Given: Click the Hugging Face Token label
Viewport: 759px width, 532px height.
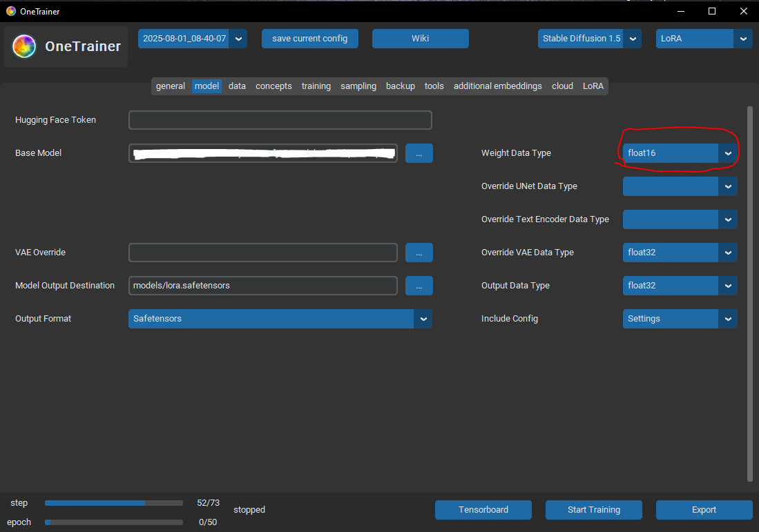Looking at the screenshot, I should (55, 120).
